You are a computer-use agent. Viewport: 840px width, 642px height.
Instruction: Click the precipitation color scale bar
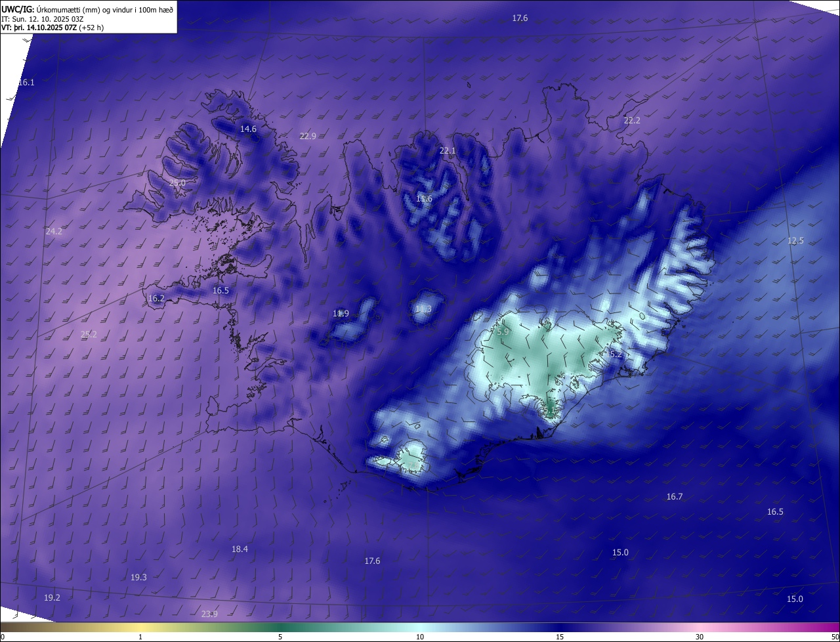click(x=420, y=628)
